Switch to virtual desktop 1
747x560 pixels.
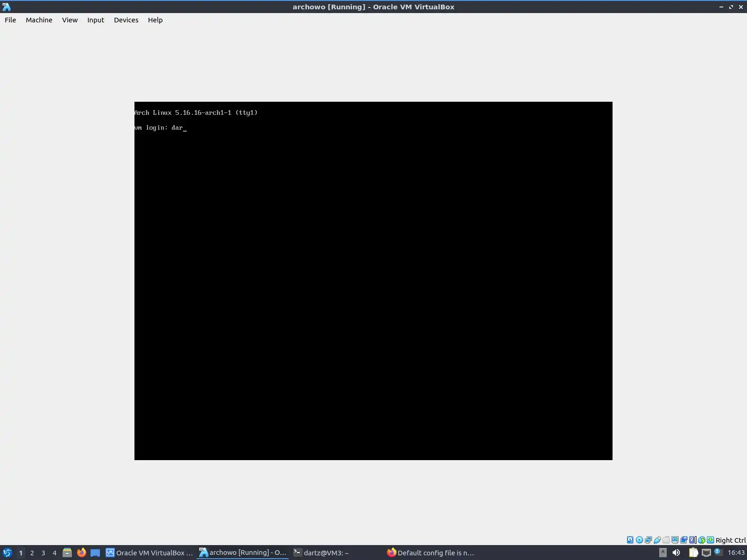[x=21, y=553]
